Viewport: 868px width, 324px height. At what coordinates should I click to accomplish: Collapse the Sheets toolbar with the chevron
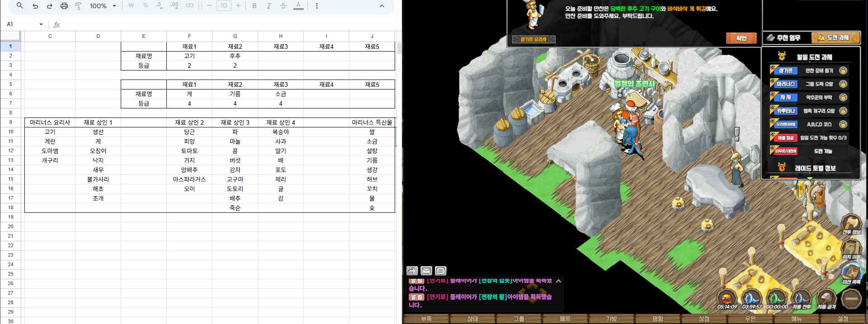pyautogui.click(x=382, y=6)
